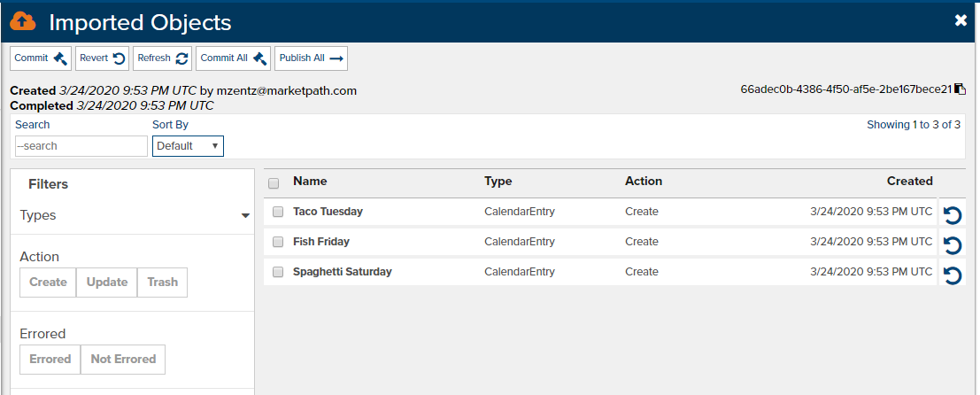Check the Taco Tuesday checkbox
The height and width of the screenshot is (395, 980).
[278, 212]
